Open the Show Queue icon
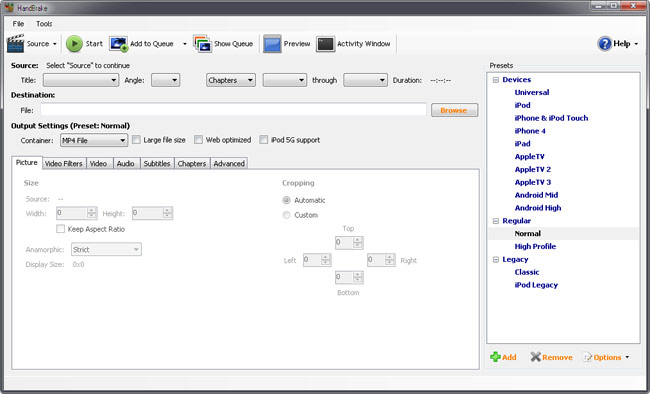 point(203,44)
